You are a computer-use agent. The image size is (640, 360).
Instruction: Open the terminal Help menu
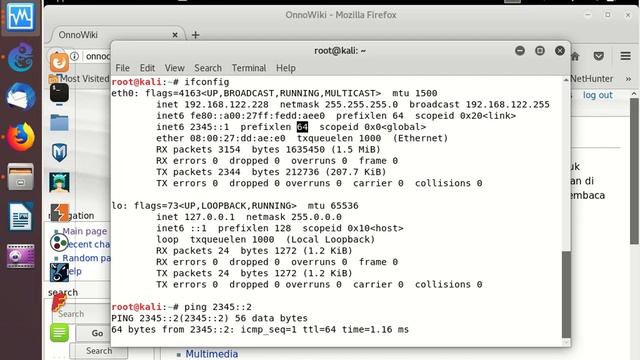pos(286,68)
